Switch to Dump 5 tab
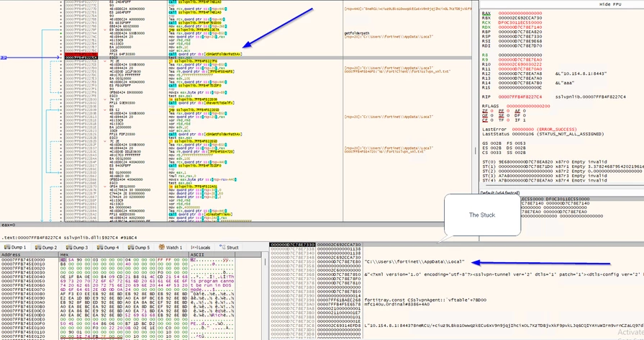Viewport: 644px width, 340px height. 138,247
